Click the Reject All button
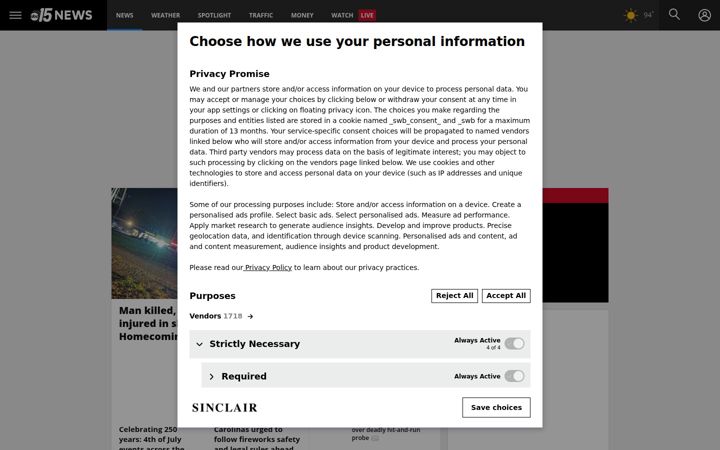This screenshot has height=450, width=720. tap(454, 296)
